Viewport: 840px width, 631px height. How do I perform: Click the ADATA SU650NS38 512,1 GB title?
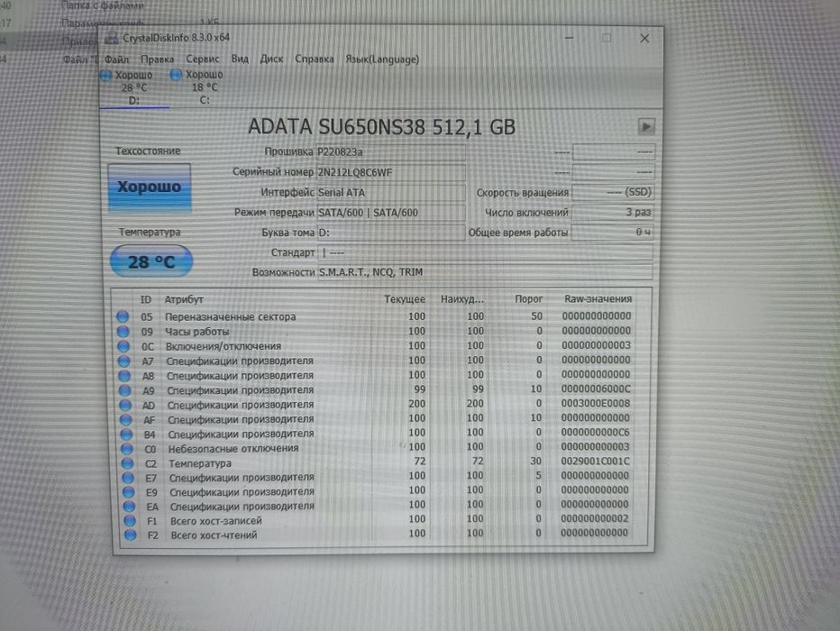pos(381,127)
